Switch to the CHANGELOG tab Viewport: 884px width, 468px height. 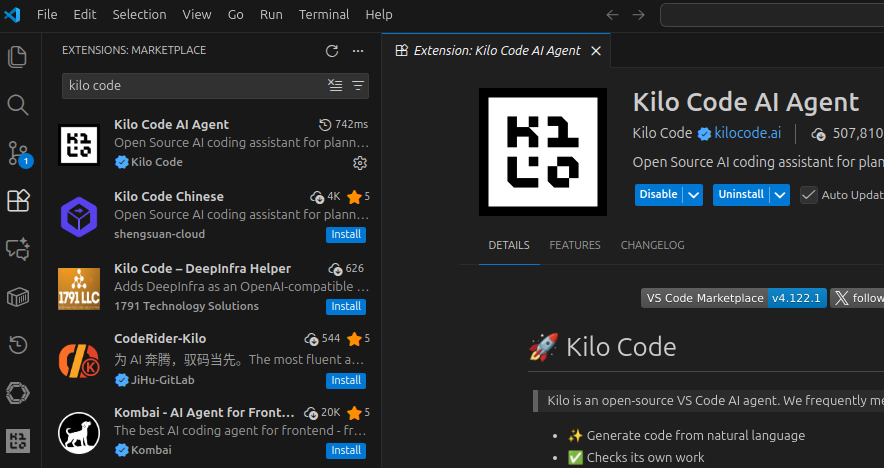(652, 245)
